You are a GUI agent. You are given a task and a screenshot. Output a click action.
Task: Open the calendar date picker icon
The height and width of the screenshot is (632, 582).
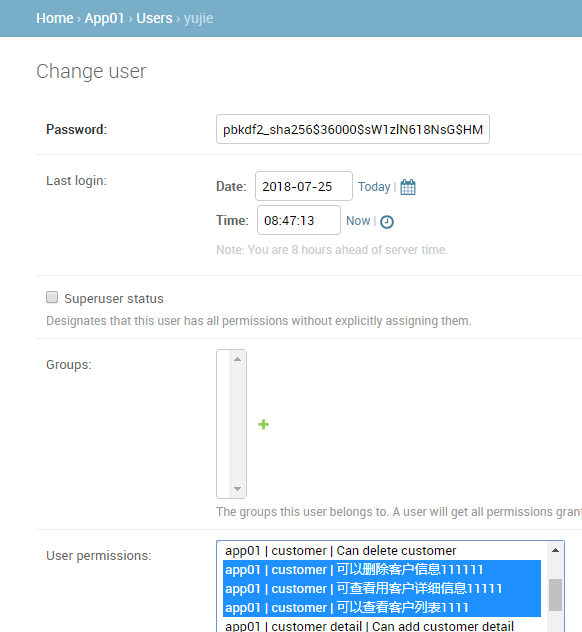tap(408, 187)
